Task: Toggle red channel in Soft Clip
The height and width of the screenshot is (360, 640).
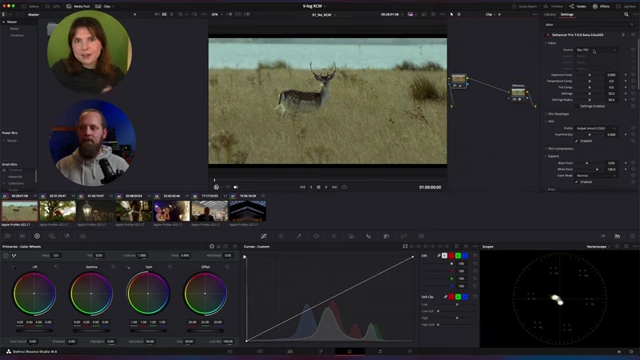Action: tap(451, 297)
